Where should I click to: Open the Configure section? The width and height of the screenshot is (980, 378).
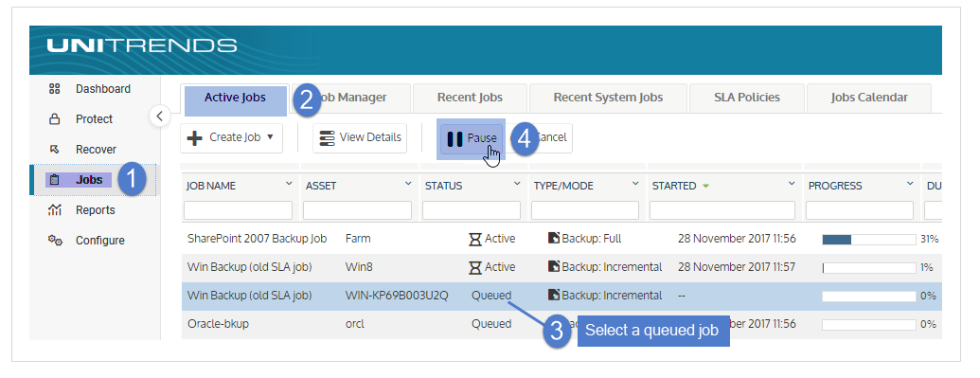pyautogui.click(x=100, y=241)
